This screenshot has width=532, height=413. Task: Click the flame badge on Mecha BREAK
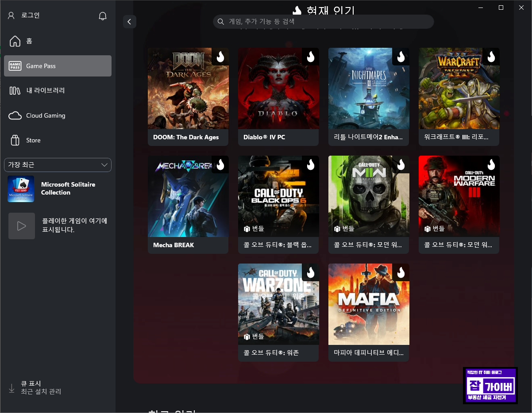(x=220, y=164)
